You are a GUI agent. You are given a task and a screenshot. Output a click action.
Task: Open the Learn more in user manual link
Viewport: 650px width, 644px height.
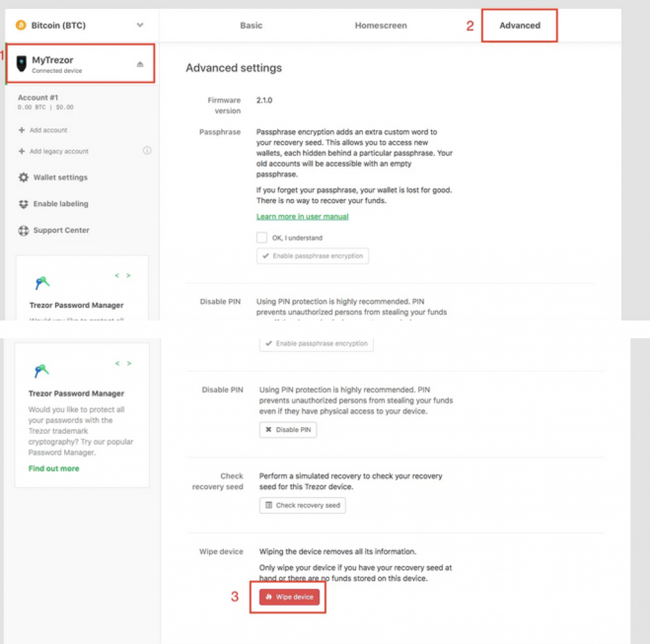302,217
